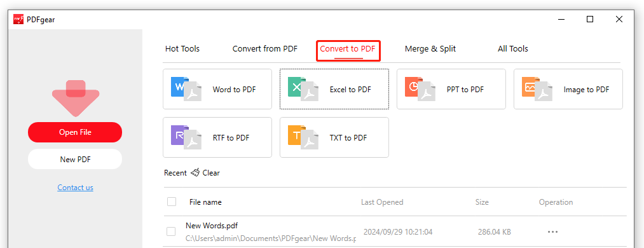Click the Last Opened column header
Image resolution: width=644 pixels, height=248 pixels.
point(382,202)
